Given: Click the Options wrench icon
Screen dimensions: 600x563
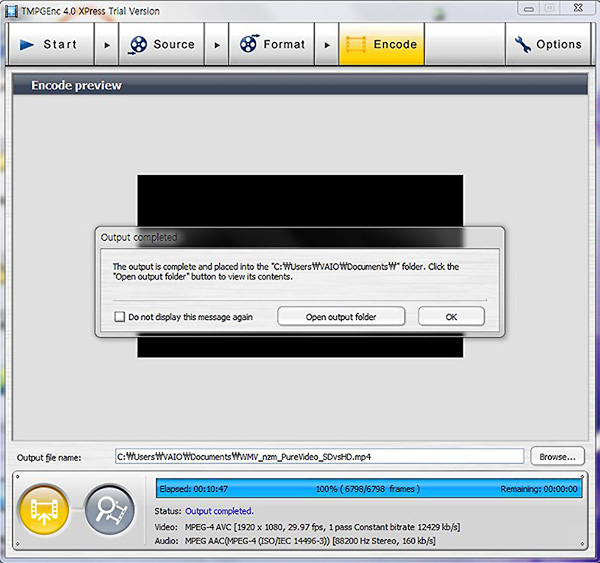Looking at the screenshot, I should pyautogui.click(x=522, y=44).
